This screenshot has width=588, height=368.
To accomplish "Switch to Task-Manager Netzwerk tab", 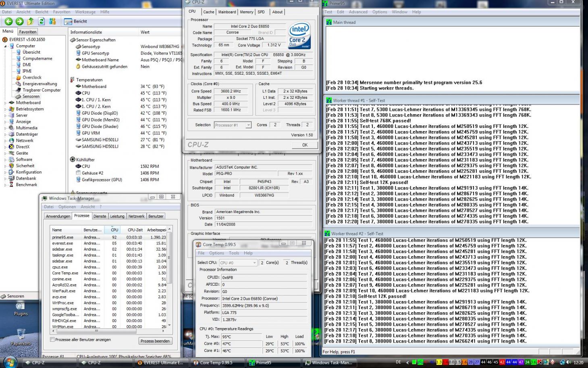I will point(137,216).
